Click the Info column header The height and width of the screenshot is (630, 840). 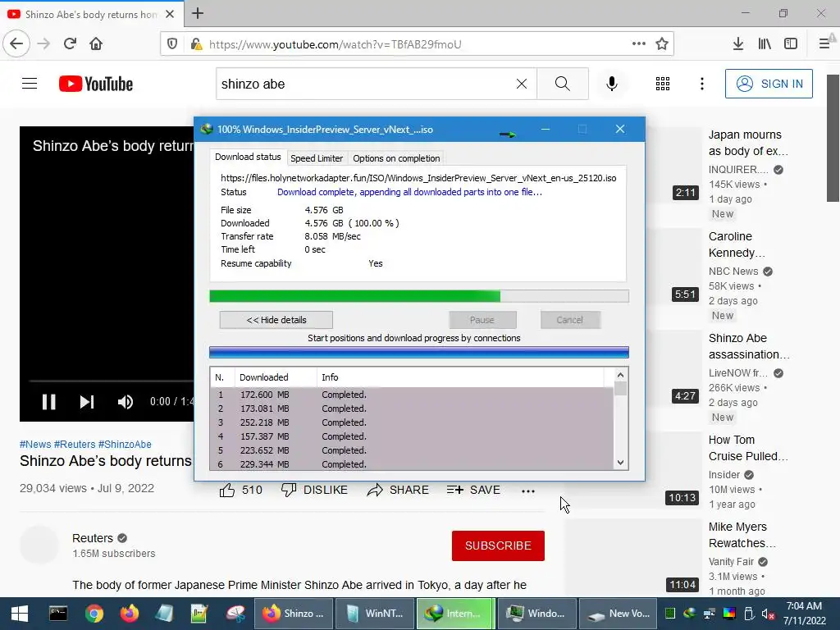pos(459,377)
